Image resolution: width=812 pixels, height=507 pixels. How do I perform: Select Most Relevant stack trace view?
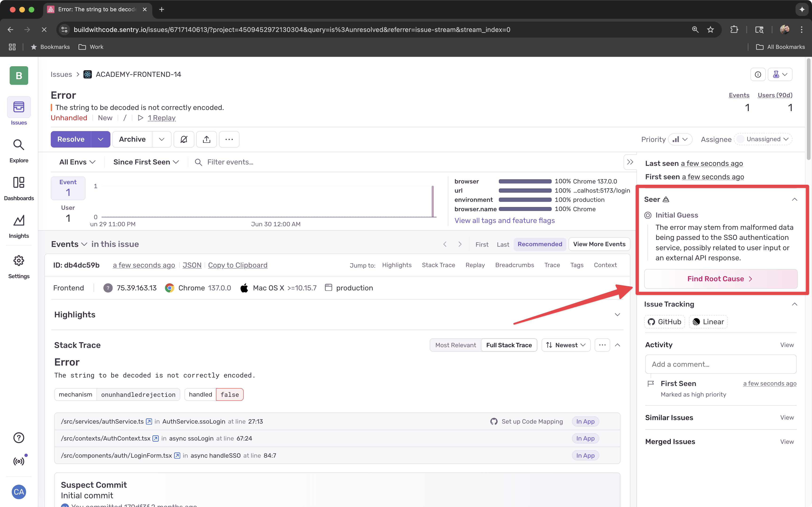[456, 345]
